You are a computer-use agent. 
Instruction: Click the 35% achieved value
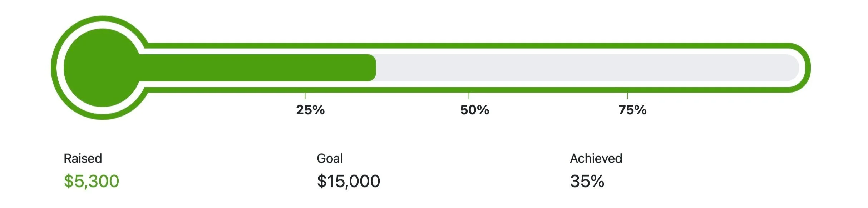coord(587,181)
